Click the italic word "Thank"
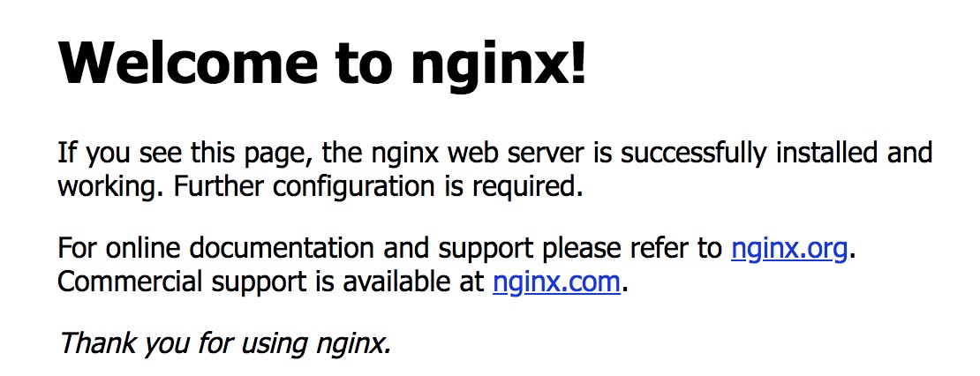Image resolution: width=980 pixels, height=376 pixels. [97, 342]
